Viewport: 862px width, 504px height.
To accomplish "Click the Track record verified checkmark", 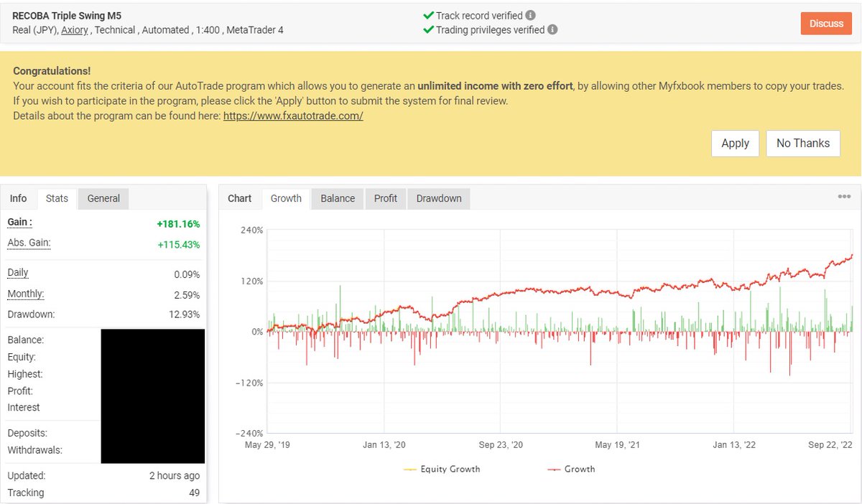I will 429,15.
